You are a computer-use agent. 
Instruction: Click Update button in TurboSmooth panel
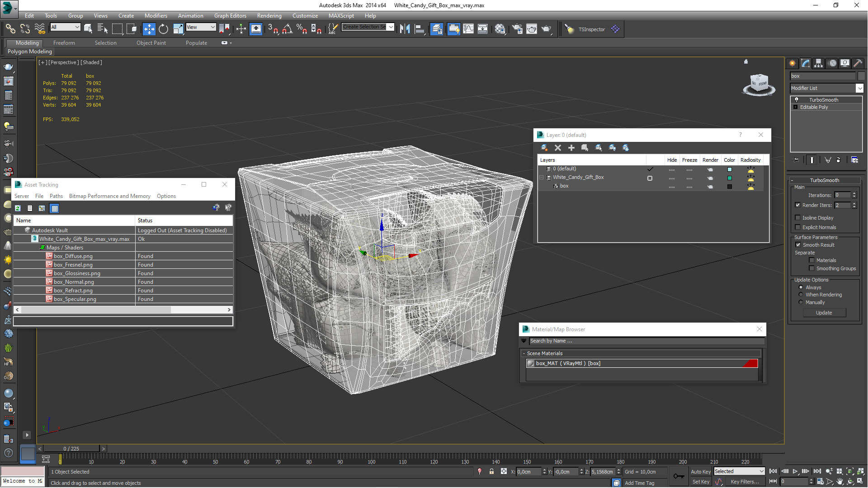(x=824, y=312)
